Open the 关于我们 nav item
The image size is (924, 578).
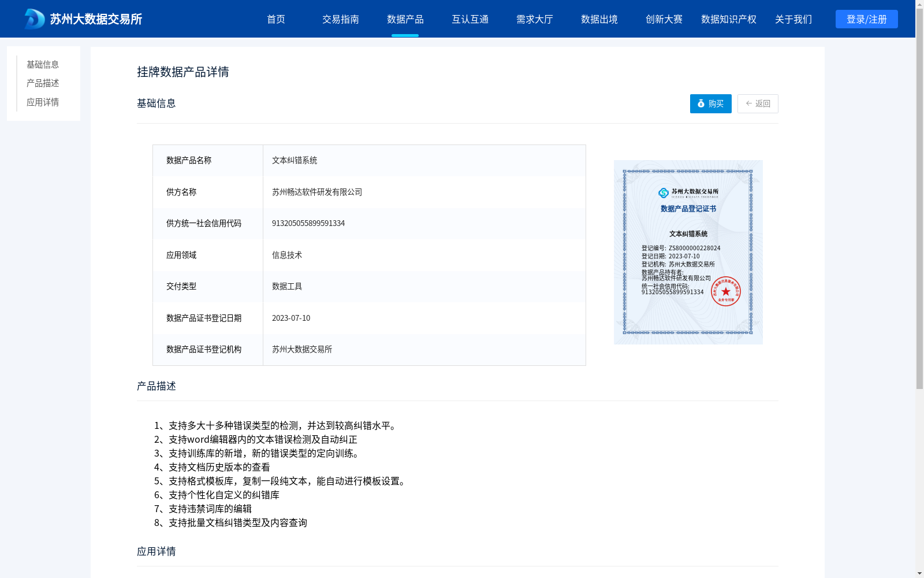point(793,19)
